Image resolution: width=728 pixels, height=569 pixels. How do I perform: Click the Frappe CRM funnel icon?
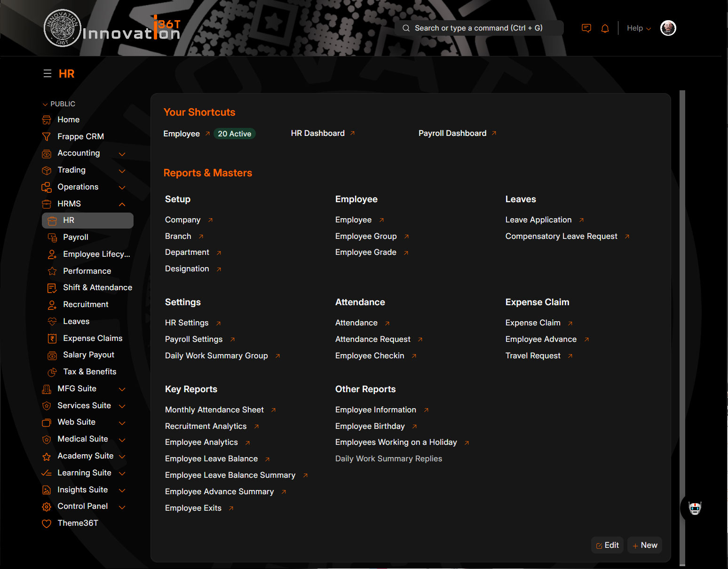(x=47, y=137)
